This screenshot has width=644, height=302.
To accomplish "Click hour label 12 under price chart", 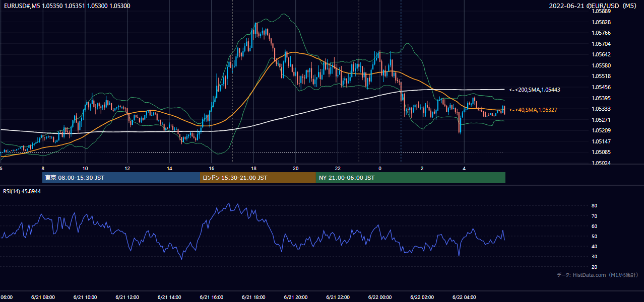I will (127, 168).
